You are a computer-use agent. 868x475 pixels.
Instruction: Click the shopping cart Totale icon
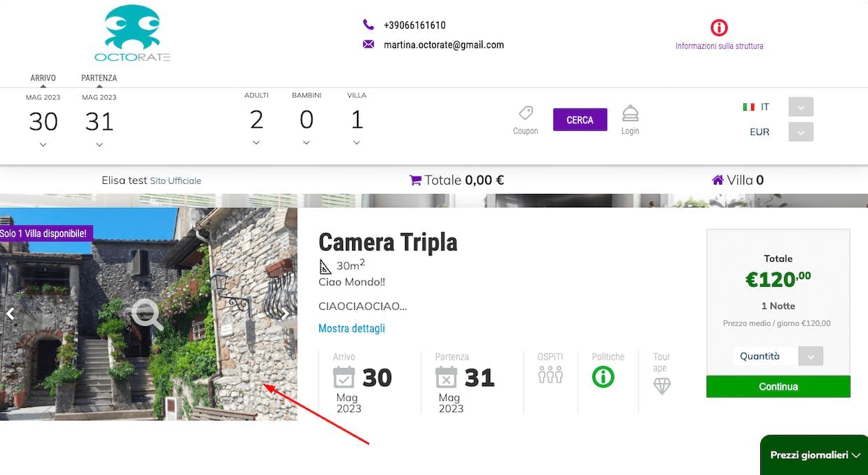415,180
